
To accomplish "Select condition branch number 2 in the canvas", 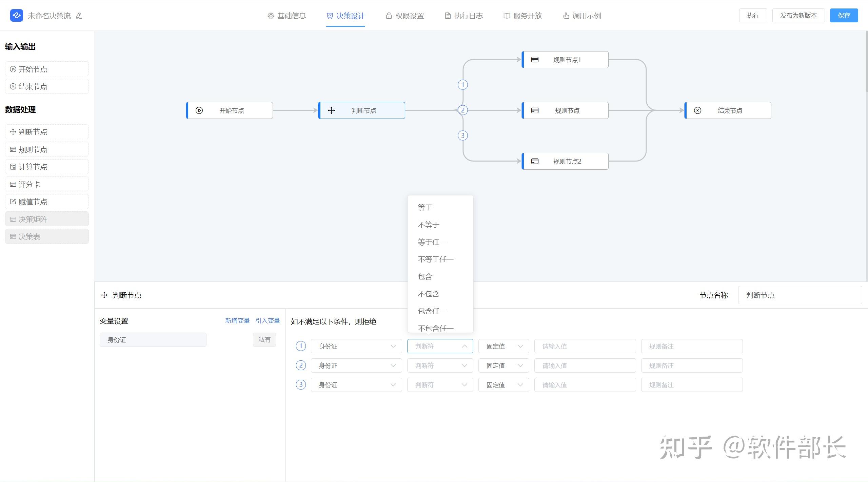I will (462, 110).
